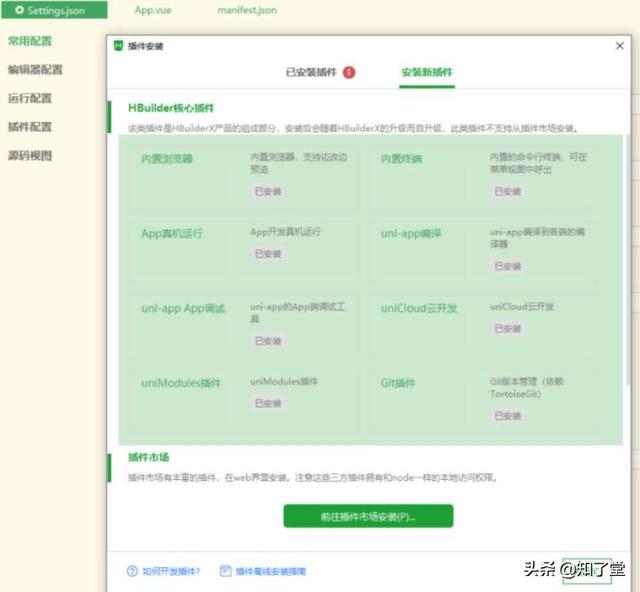Select 编辑器配置 in settings sidebar
640x592 pixels.
35,69
